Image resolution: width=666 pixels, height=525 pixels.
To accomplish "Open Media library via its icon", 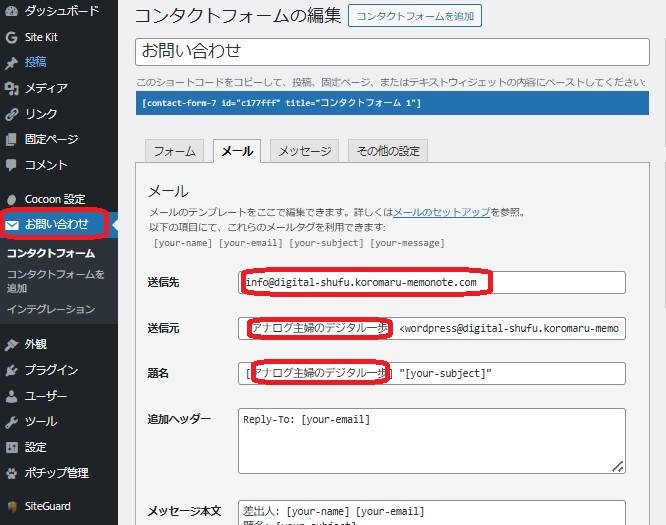I will tap(12, 88).
